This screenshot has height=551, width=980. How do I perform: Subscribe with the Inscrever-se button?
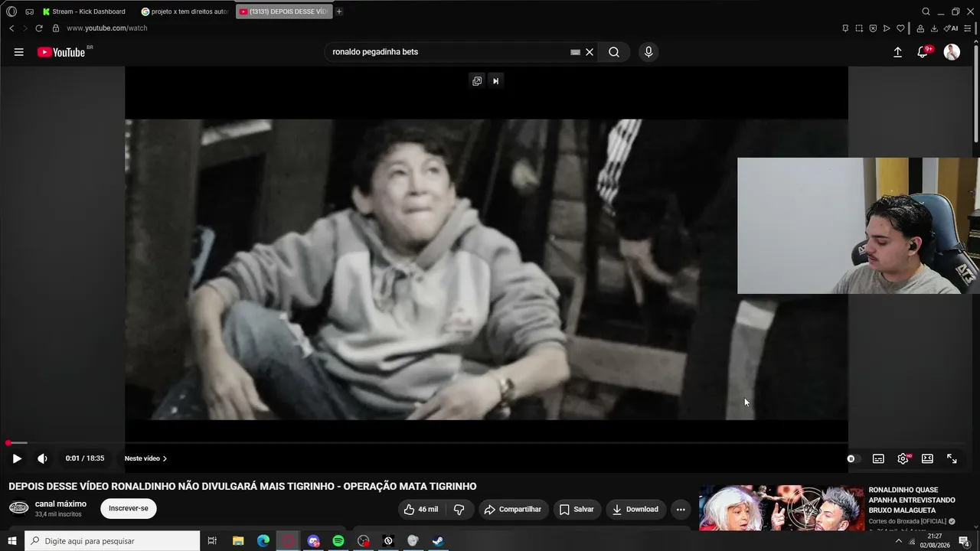[x=129, y=509]
